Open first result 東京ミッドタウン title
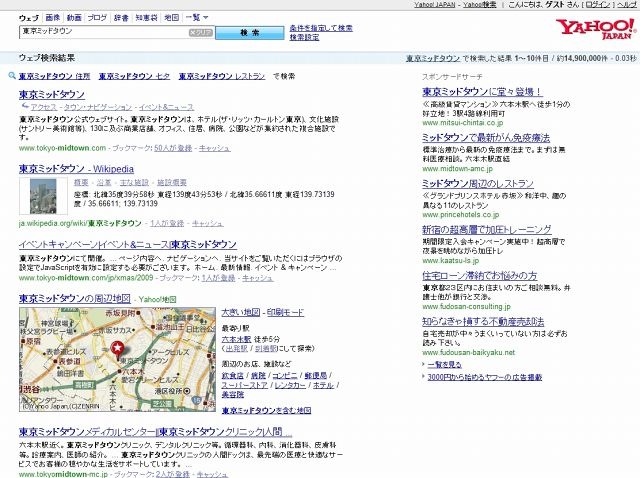The width and height of the screenshot is (640, 478). pyautogui.click(x=52, y=94)
